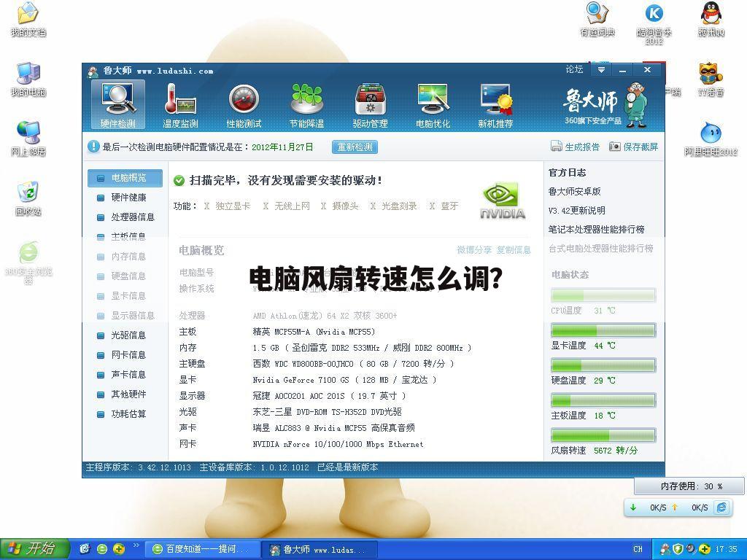Open the 鲁大师安卓版 news link
Viewport: 747px width, 560px height.
click(x=575, y=192)
